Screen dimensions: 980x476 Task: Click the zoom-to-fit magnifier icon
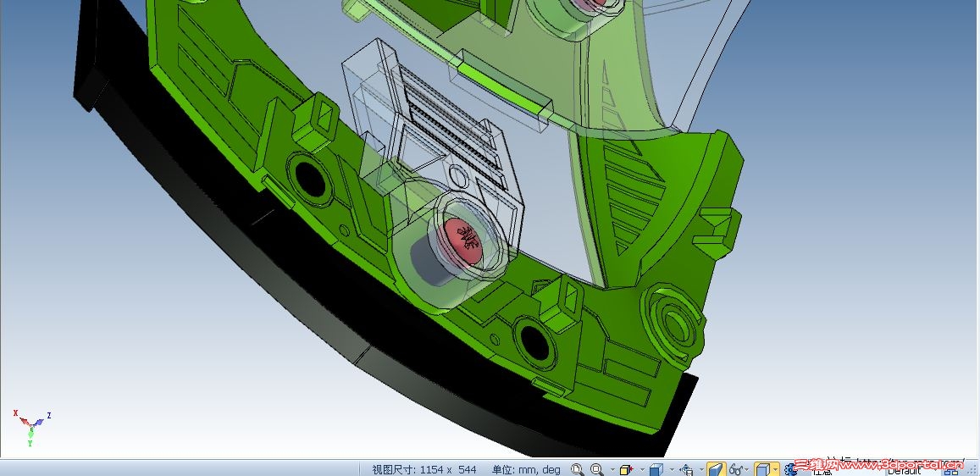pyautogui.click(x=577, y=469)
